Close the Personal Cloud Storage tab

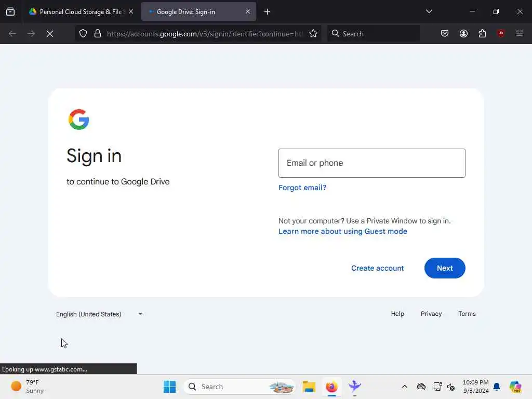(x=131, y=11)
